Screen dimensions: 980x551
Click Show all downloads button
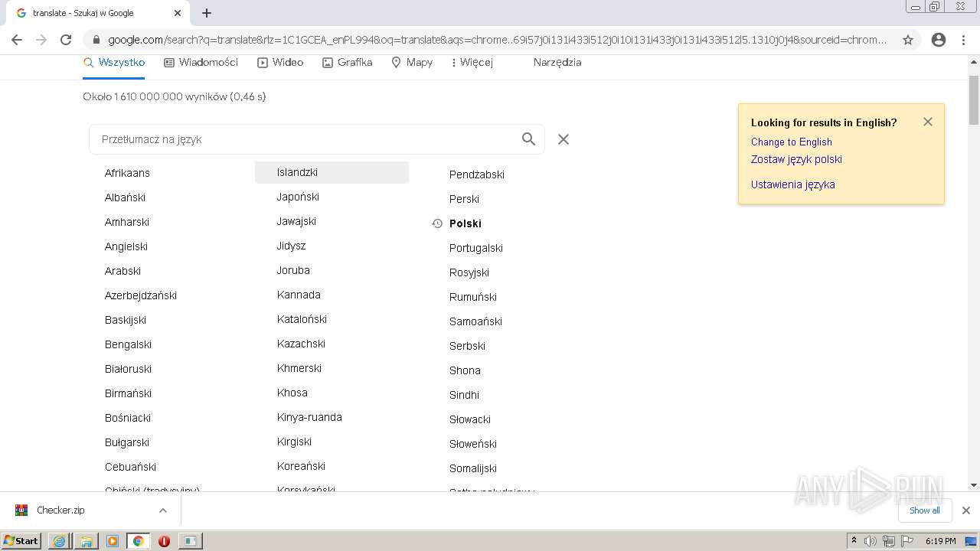924,510
